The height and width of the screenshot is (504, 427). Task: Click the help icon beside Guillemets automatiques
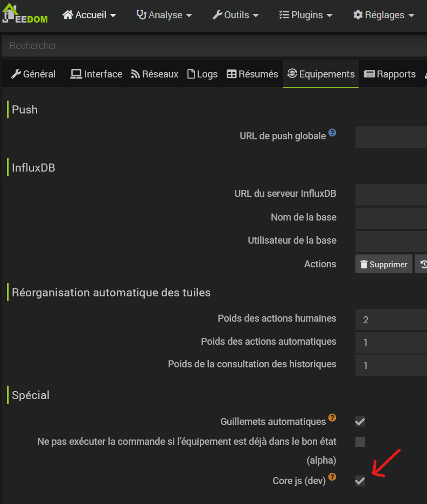point(332,417)
